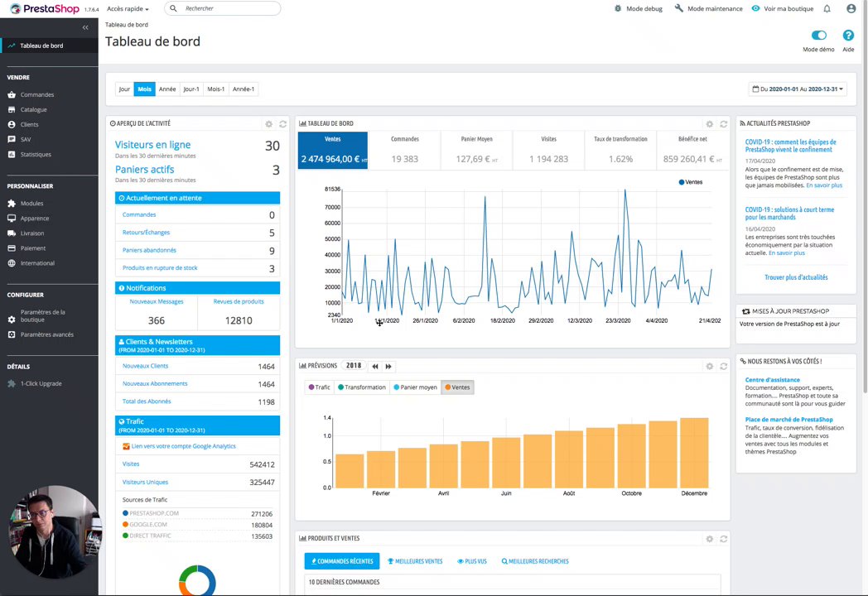868x596 pixels.
Task: Switch to the Meilleures ventes tab
Action: click(415, 561)
